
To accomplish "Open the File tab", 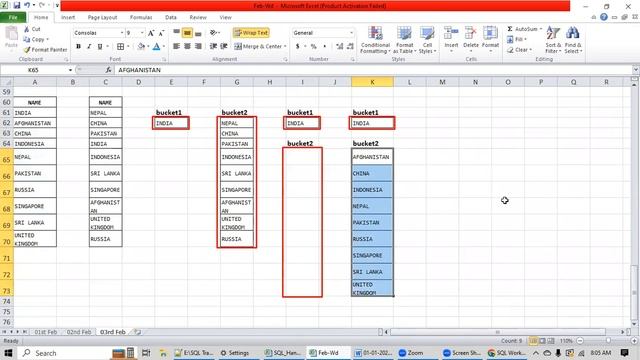I will (x=13, y=18).
